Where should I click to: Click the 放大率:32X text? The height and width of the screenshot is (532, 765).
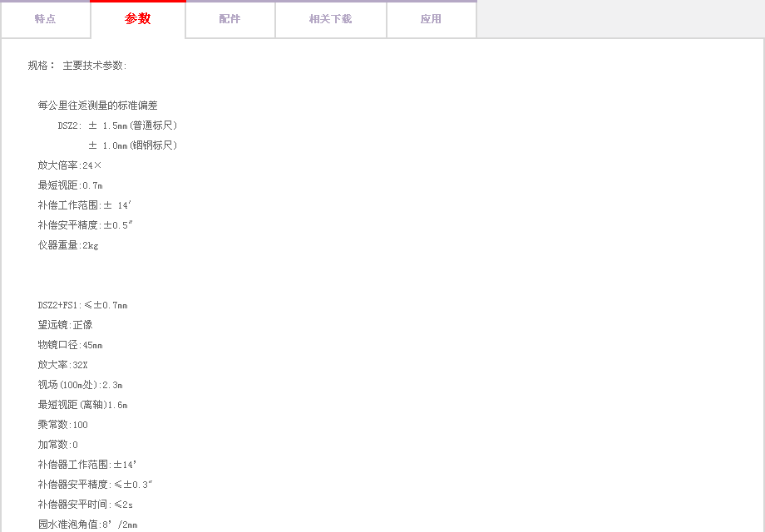click(x=62, y=365)
